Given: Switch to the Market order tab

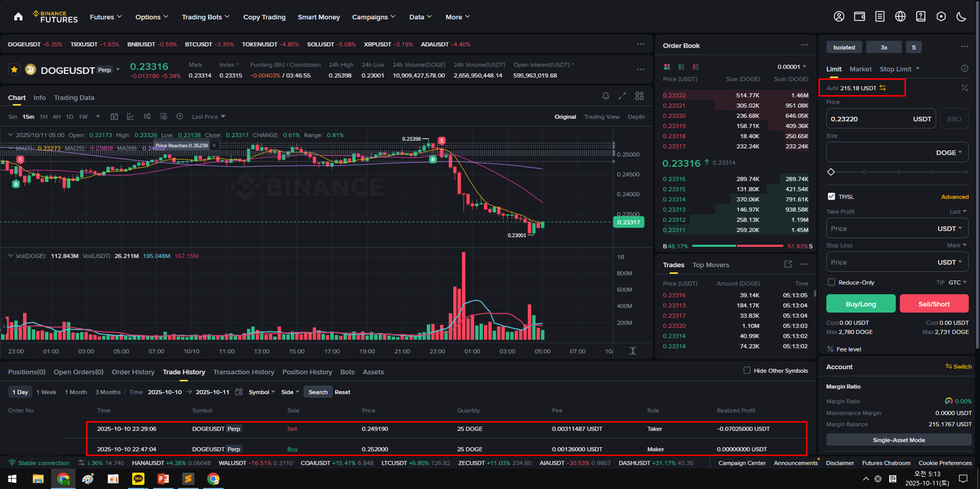Looking at the screenshot, I should pyautogui.click(x=860, y=69).
